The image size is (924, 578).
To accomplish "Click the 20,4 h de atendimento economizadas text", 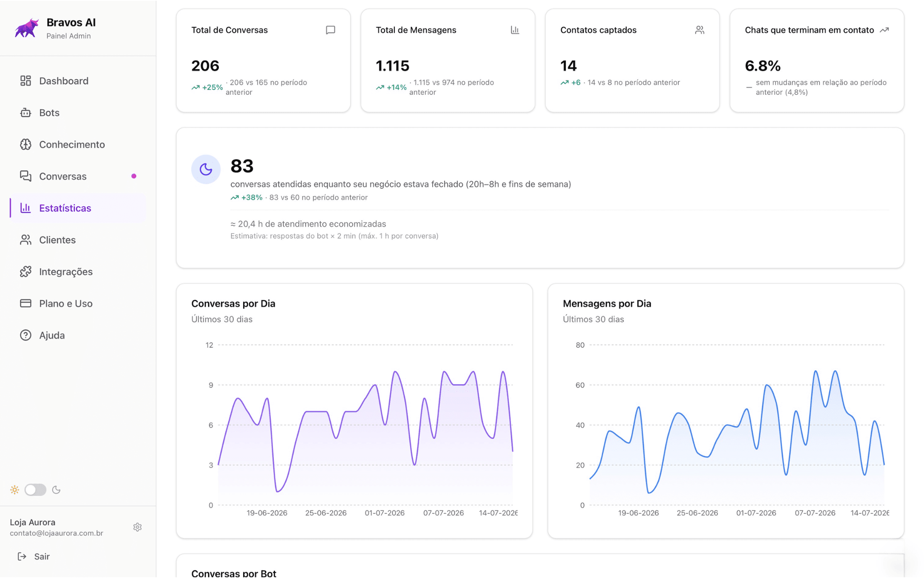I will point(308,224).
